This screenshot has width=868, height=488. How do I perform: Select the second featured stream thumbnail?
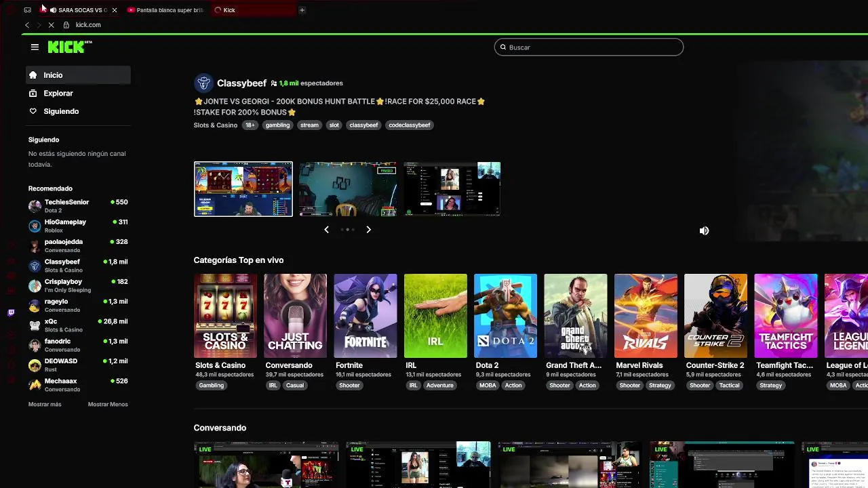click(x=348, y=189)
